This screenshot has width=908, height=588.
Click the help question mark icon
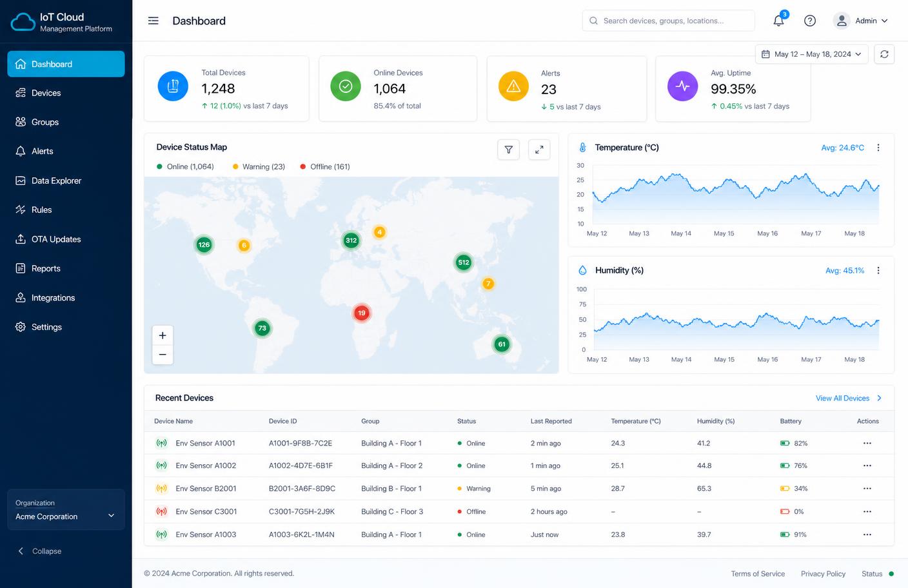click(x=810, y=21)
